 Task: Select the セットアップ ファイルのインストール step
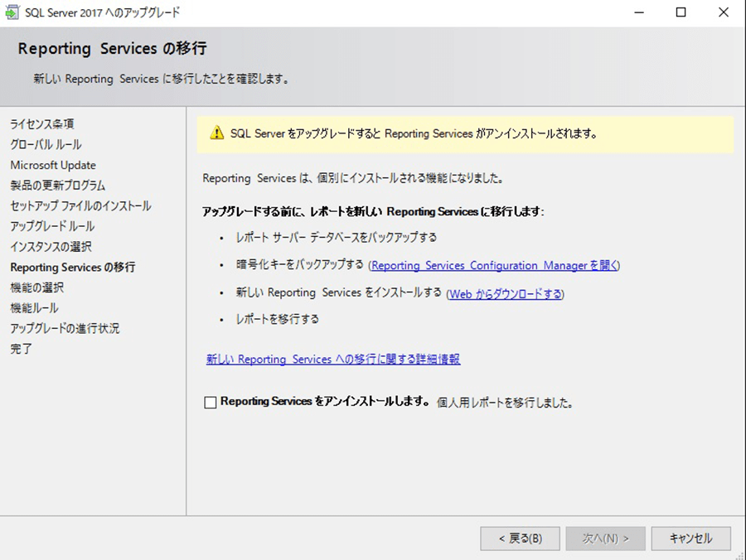pos(81,205)
